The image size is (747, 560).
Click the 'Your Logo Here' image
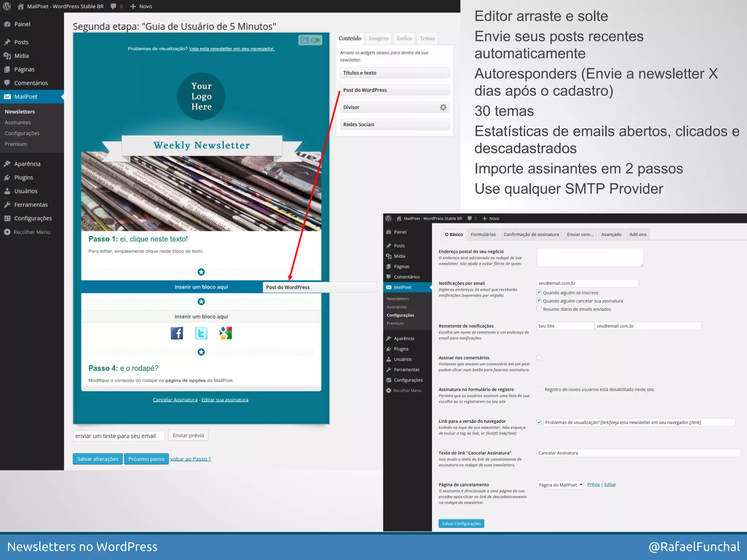201,96
